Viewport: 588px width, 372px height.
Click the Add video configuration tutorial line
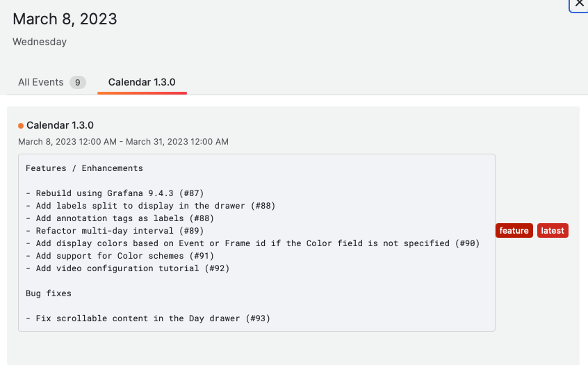[127, 268]
